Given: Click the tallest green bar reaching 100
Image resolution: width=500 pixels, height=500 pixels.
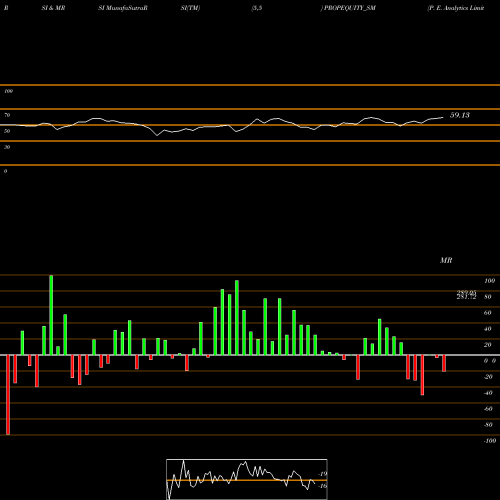Looking at the screenshot, I should [51, 315].
